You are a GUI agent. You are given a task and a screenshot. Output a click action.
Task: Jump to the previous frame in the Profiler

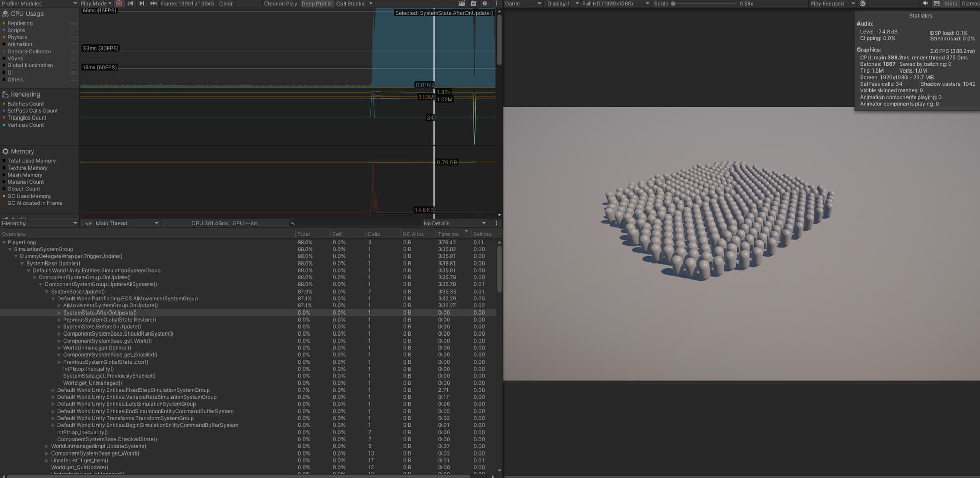[130, 4]
